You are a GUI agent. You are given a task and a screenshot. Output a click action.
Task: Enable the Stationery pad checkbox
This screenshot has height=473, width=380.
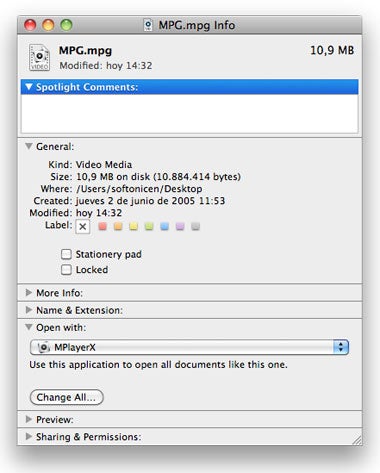tap(66, 254)
